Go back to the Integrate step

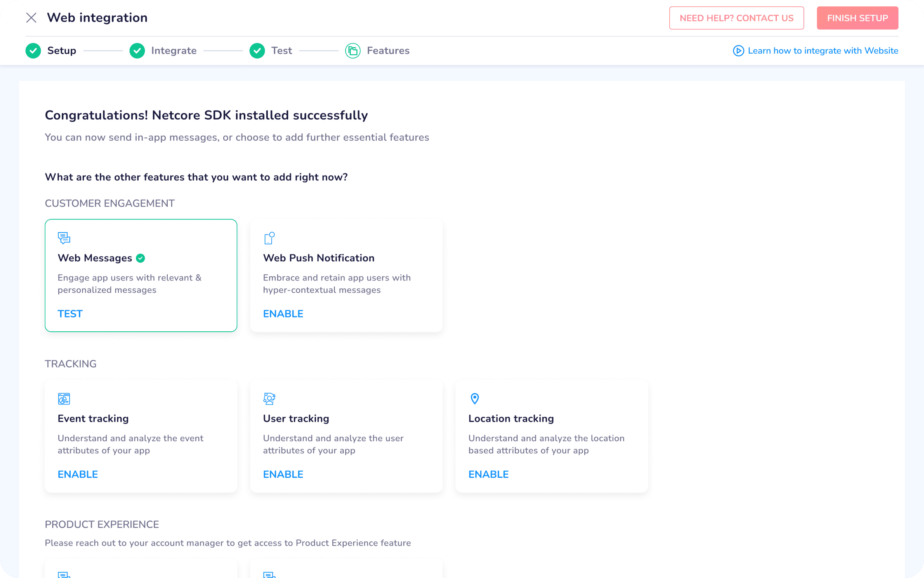coord(174,51)
